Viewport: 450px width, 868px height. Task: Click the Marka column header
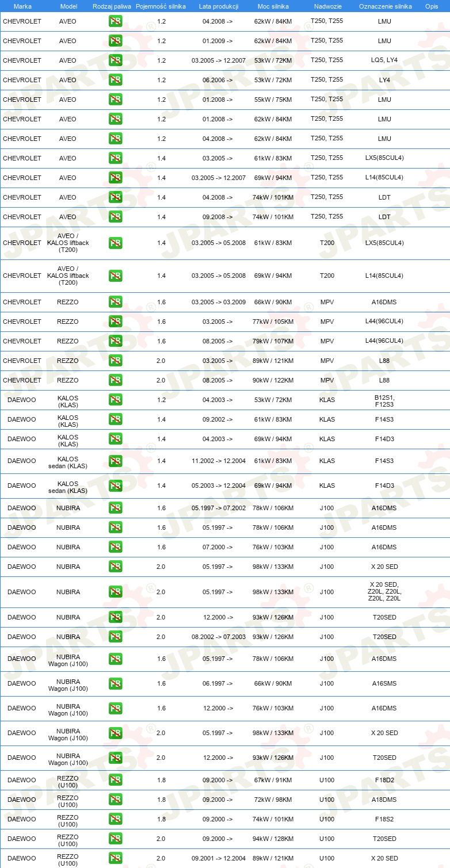pyautogui.click(x=22, y=6)
